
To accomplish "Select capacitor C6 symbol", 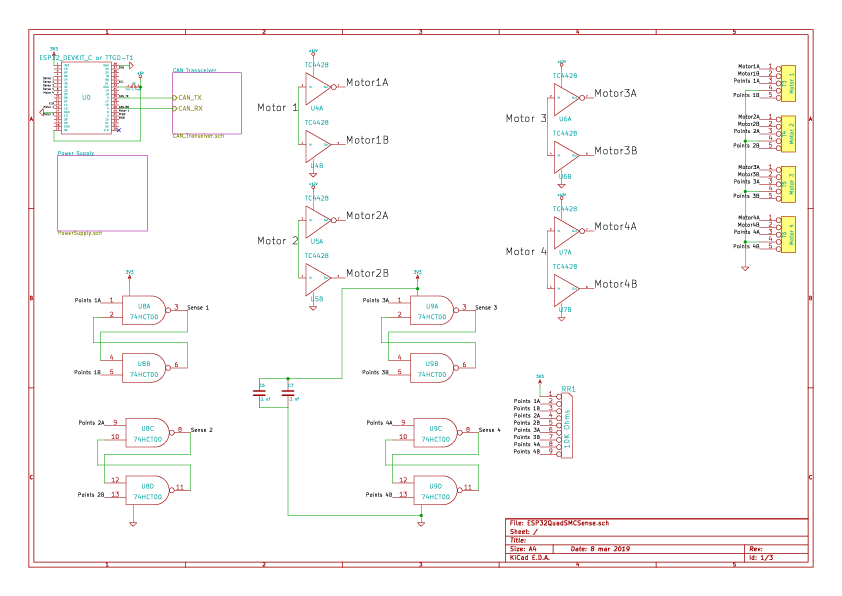I will point(259,393).
